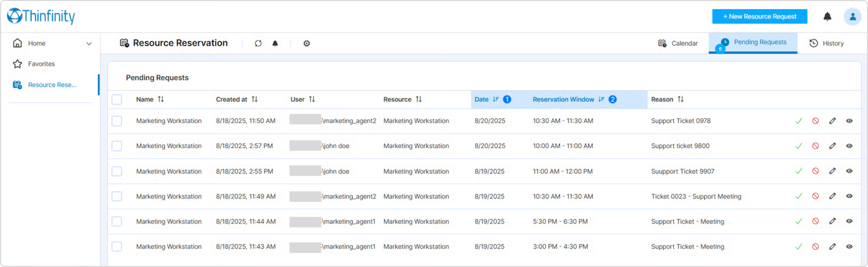Click the "11:00 AM - 12:00 PM" window cell
The width and height of the screenshot is (868, 267).
coord(562,172)
